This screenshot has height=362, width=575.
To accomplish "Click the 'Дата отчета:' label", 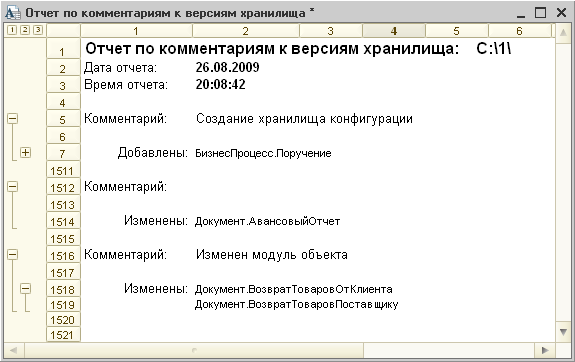I will [x=120, y=68].
